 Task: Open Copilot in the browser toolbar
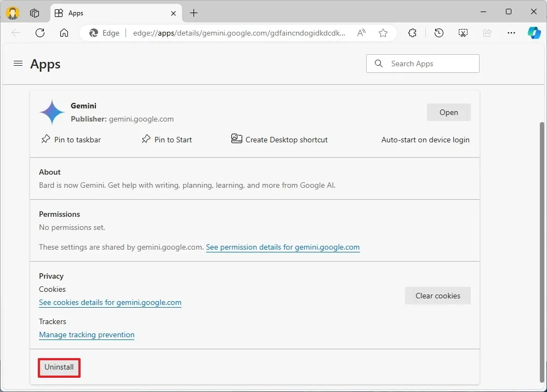tap(534, 33)
